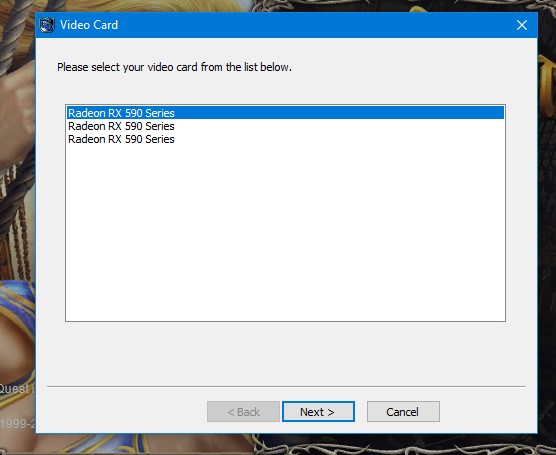
Task: Click the horizontal separator line above the buttons
Action: pyautogui.click(x=286, y=386)
